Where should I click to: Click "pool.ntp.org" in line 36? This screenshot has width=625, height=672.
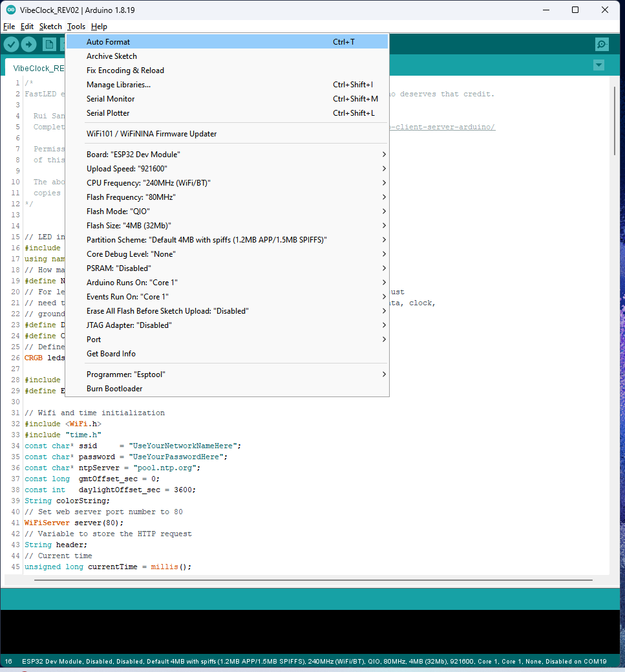tap(165, 468)
